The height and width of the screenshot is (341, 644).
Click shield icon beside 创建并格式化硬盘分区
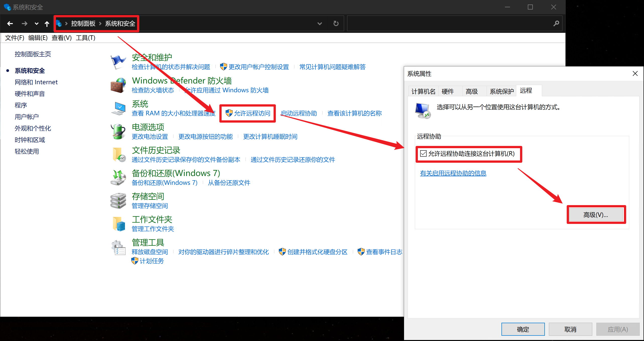tap(282, 252)
